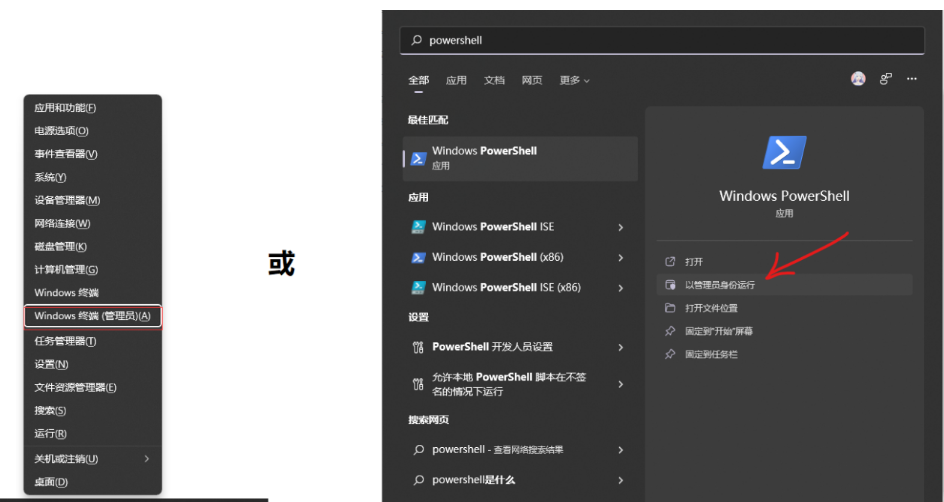Viewport: 944px width, 502px height.
Task: Click Windows PowerShell icon in best match
Action: [418, 159]
